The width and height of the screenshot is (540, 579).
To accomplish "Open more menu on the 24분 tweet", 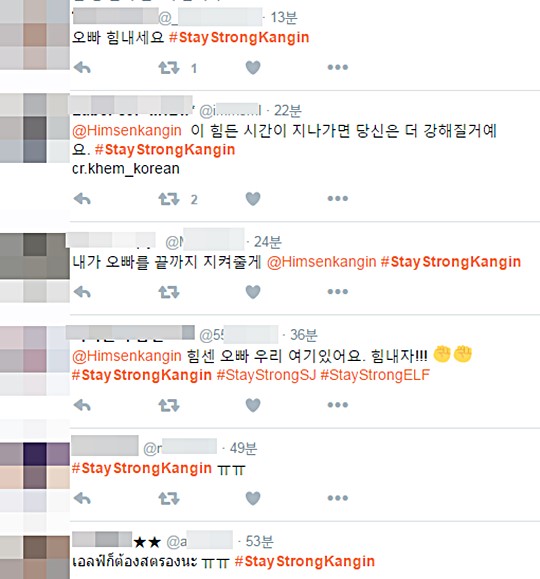I will tap(338, 292).
